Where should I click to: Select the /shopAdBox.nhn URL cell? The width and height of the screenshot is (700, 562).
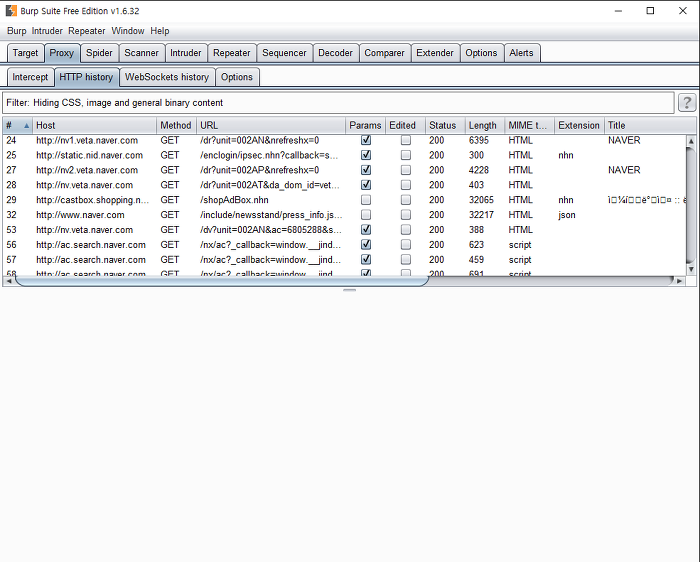pyautogui.click(x=271, y=200)
